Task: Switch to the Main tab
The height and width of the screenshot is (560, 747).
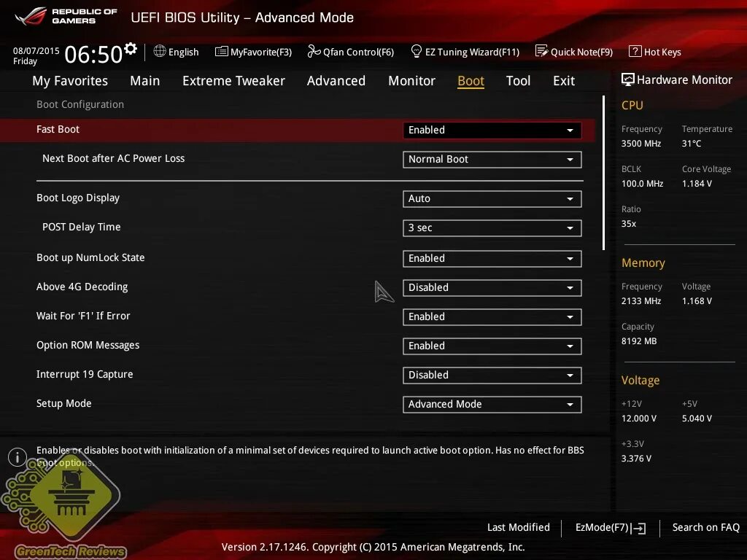Action: 145,81
